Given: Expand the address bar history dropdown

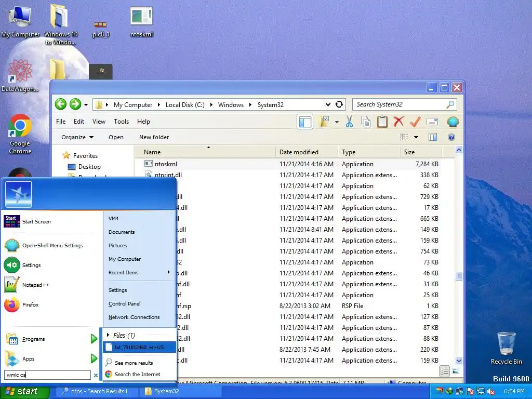Looking at the screenshot, I should point(328,104).
